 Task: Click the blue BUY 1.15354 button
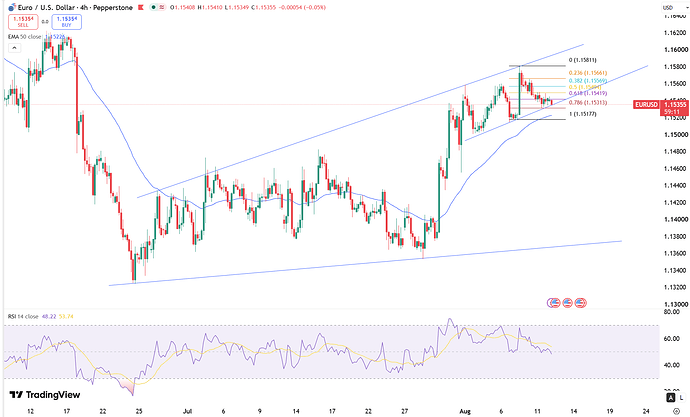[66, 22]
